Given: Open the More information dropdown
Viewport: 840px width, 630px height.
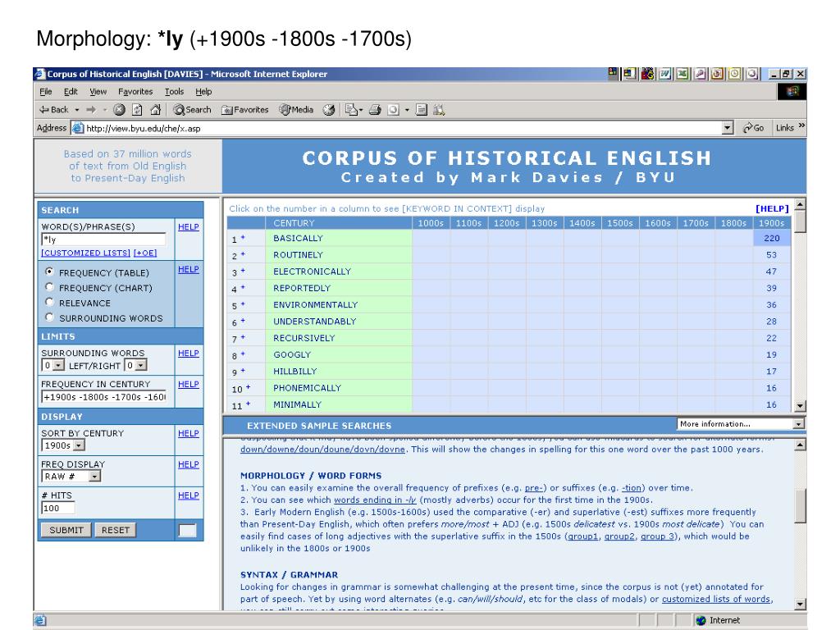Looking at the screenshot, I should [x=741, y=424].
